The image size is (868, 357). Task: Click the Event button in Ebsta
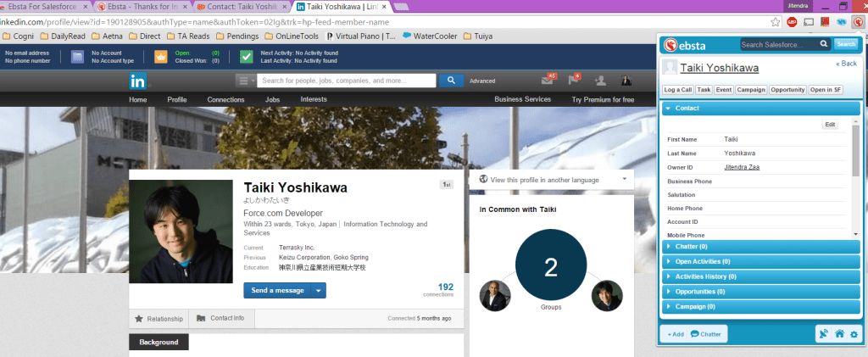(724, 90)
